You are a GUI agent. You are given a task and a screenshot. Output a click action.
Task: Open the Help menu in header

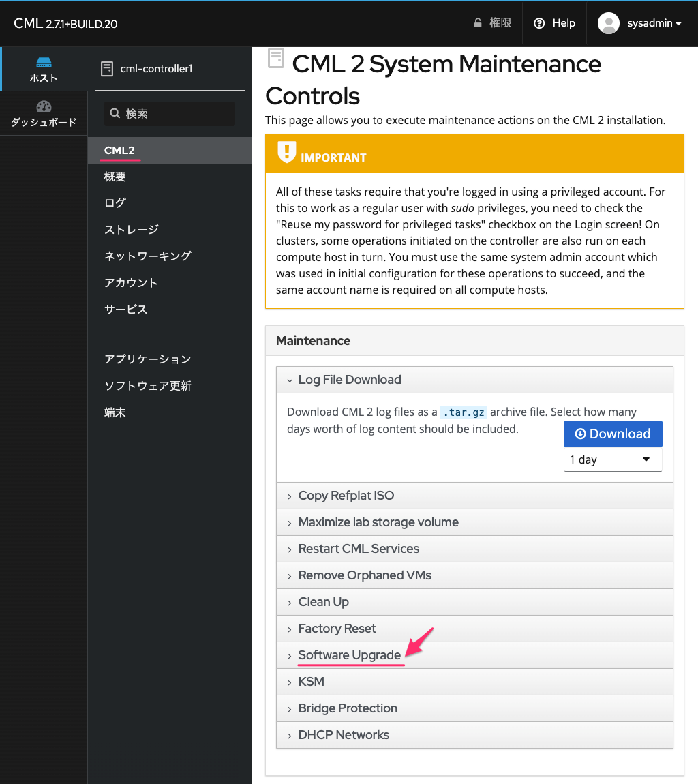[554, 23]
